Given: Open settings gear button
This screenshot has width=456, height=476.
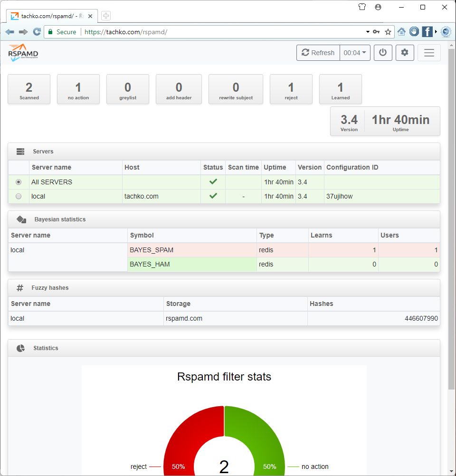Looking at the screenshot, I should pyautogui.click(x=405, y=53).
